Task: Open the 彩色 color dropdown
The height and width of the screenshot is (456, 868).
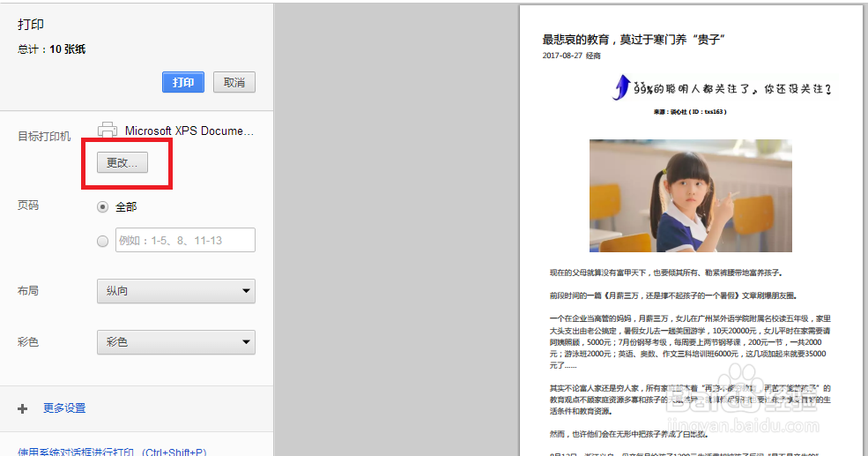Action: [176, 342]
